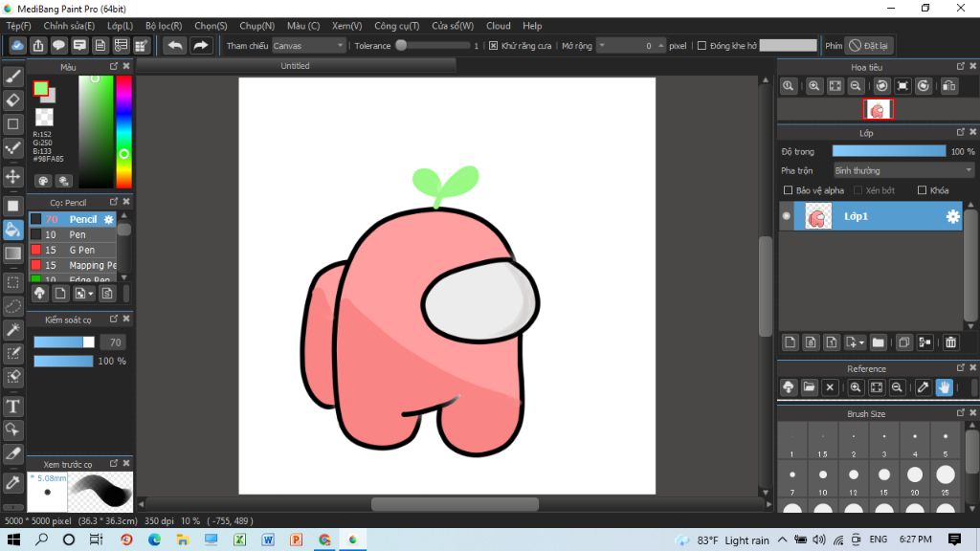Image resolution: width=980 pixels, height=551 pixels.
Task: Select the Eyedropper tool
Action: [x=13, y=483]
